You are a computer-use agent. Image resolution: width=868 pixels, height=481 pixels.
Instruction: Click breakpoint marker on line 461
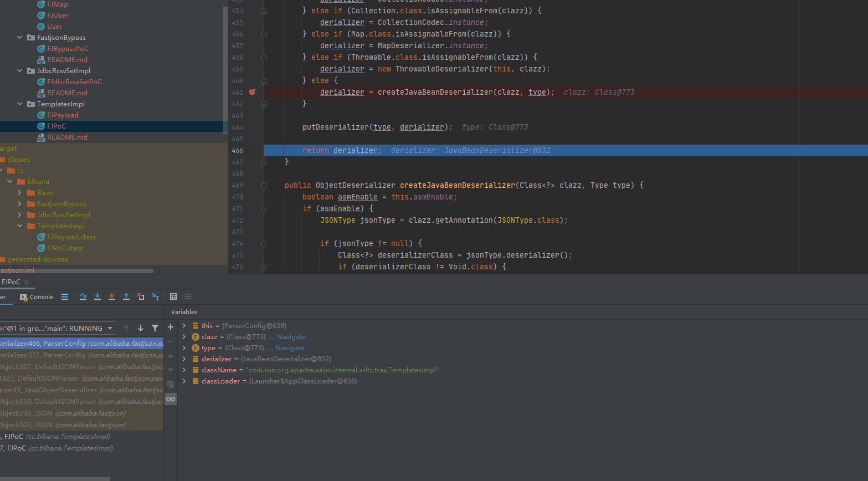point(252,92)
